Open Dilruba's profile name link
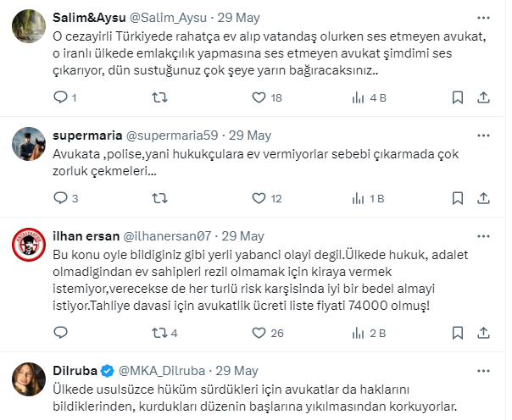The image size is (512, 420). pos(75,370)
